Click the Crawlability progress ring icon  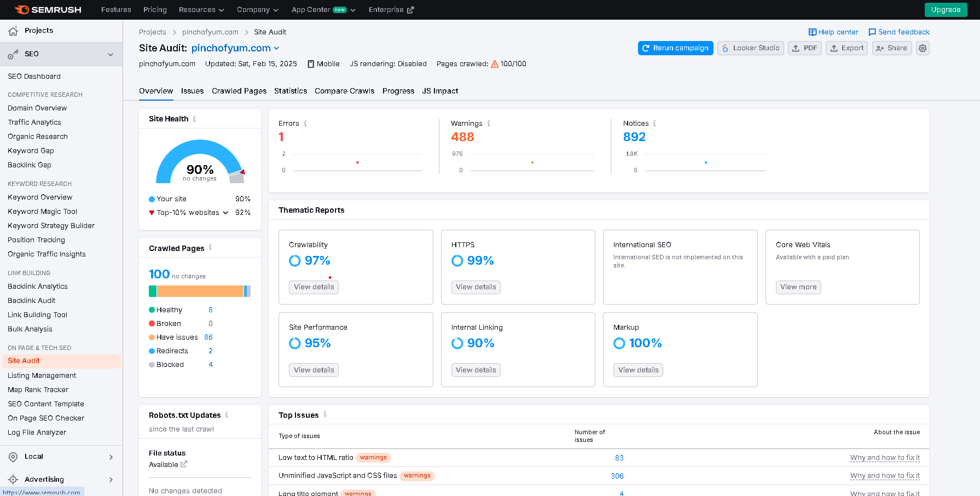(295, 261)
